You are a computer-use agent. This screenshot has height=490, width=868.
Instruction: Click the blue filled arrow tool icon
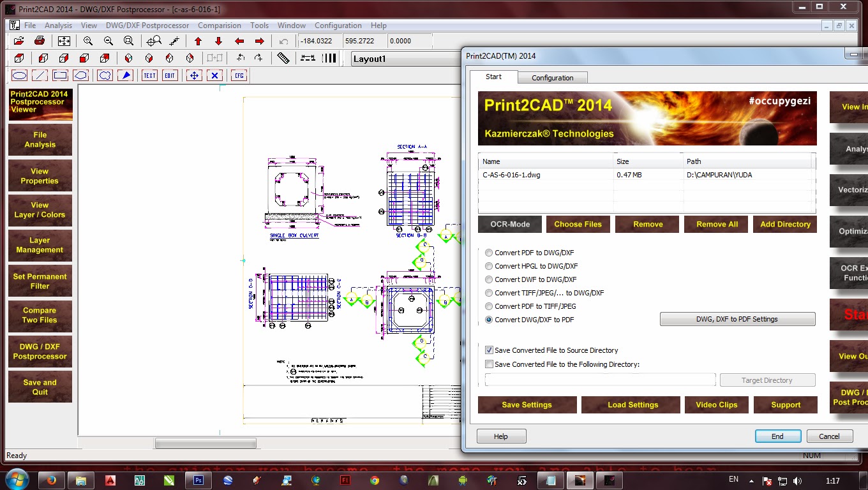point(125,75)
